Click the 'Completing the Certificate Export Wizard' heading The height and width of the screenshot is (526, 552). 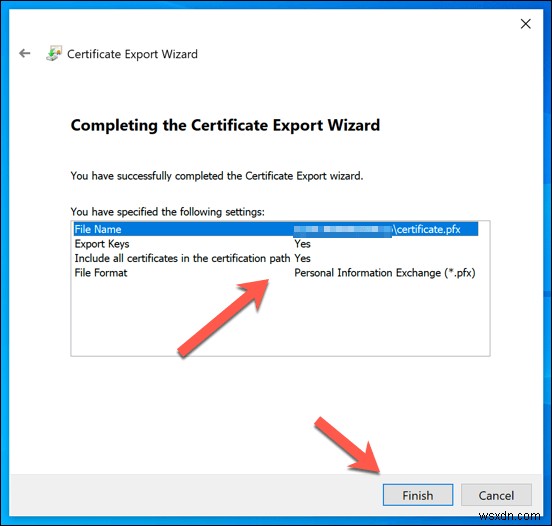(x=225, y=125)
